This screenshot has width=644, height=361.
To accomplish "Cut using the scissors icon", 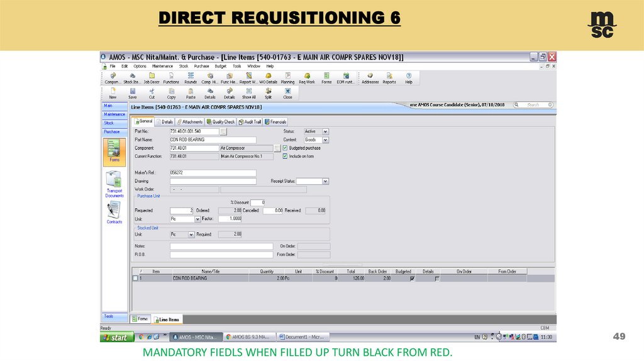I will point(152,93).
